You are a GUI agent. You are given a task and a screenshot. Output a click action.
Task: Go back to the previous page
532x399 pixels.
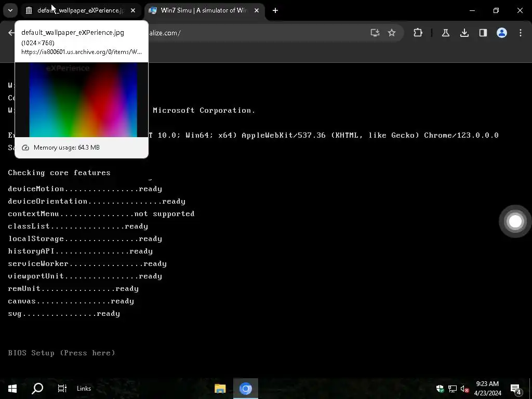(11, 33)
